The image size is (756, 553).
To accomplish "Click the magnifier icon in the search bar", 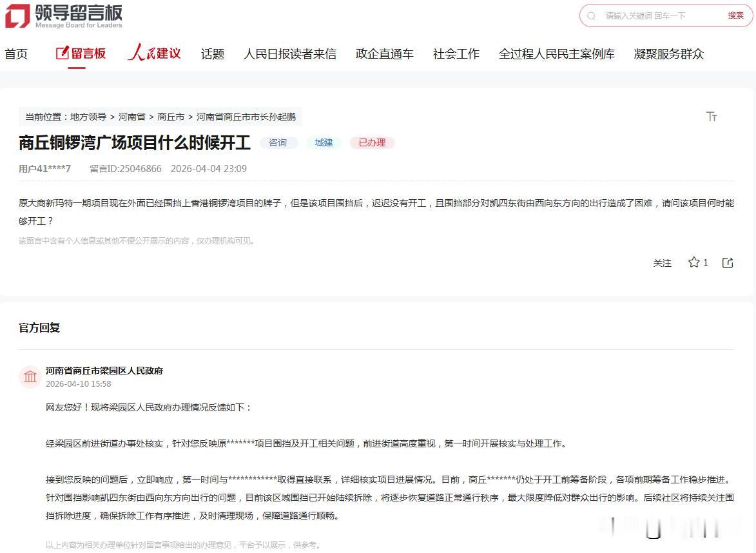I will [x=592, y=15].
